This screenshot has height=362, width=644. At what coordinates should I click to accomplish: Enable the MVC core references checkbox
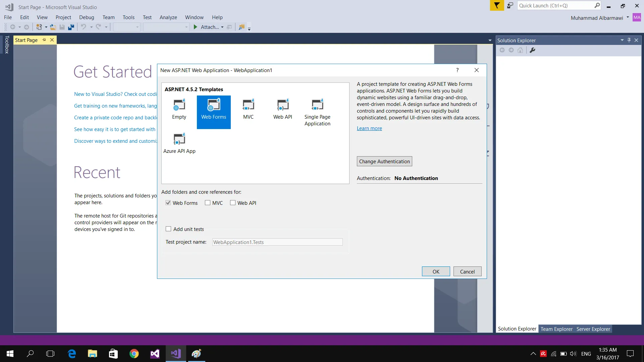208,203
